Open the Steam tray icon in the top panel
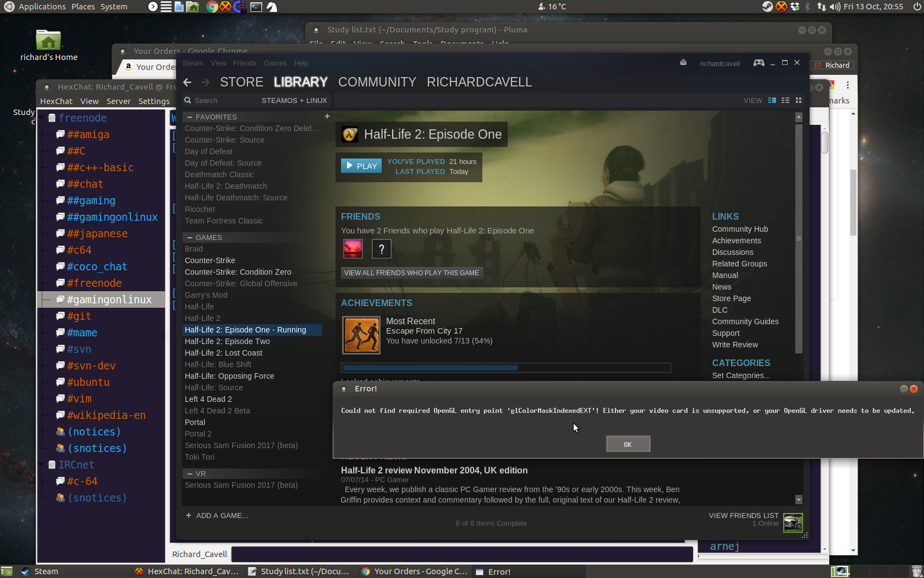 (x=767, y=7)
